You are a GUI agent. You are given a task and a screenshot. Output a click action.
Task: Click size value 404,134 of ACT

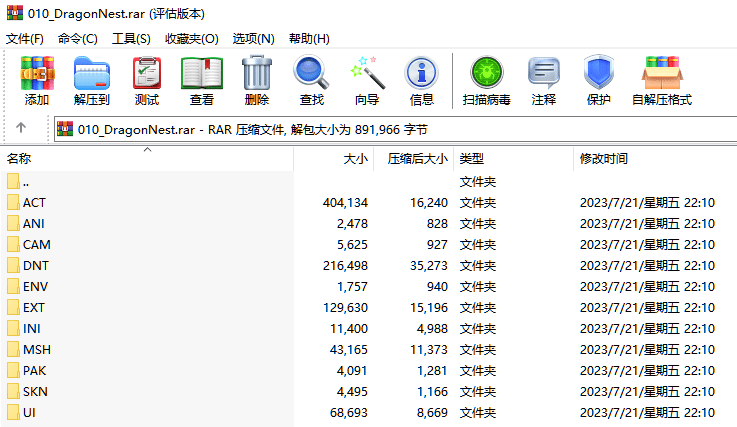point(345,203)
